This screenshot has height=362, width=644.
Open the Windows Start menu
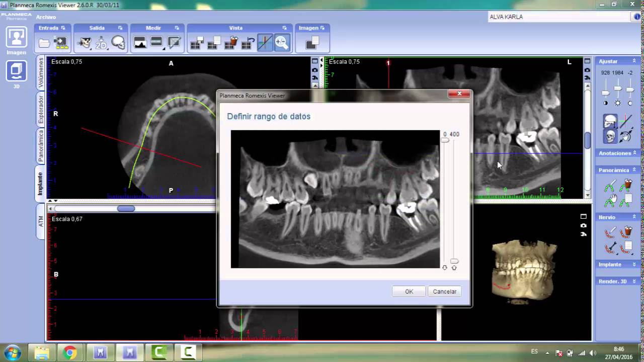(12, 352)
